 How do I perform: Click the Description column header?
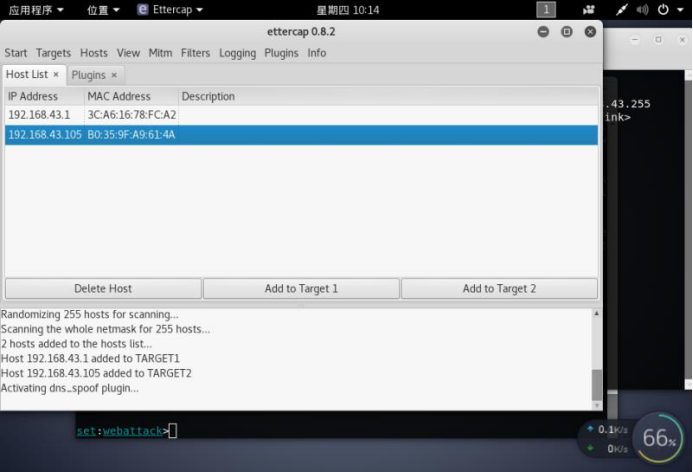(x=388, y=96)
